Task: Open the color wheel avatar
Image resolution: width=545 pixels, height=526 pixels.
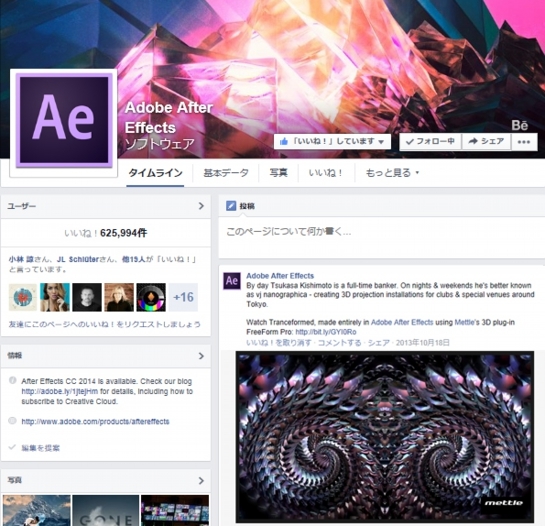Action: pyautogui.click(x=151, y=297)
